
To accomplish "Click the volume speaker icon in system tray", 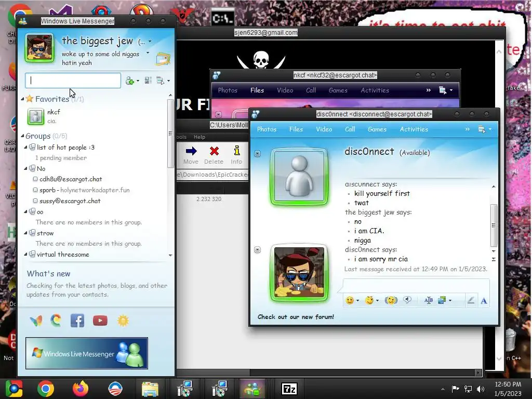I will [x=481, y=389].
